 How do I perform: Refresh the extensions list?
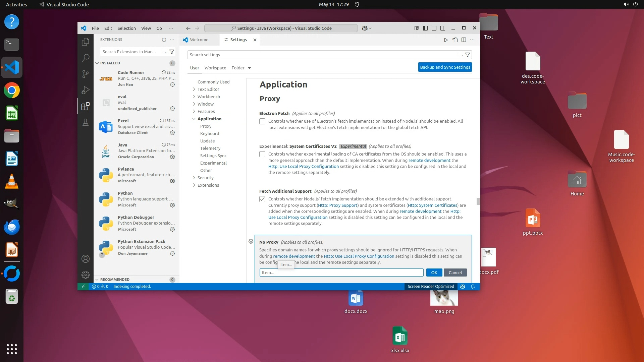[x=164, y=40]
